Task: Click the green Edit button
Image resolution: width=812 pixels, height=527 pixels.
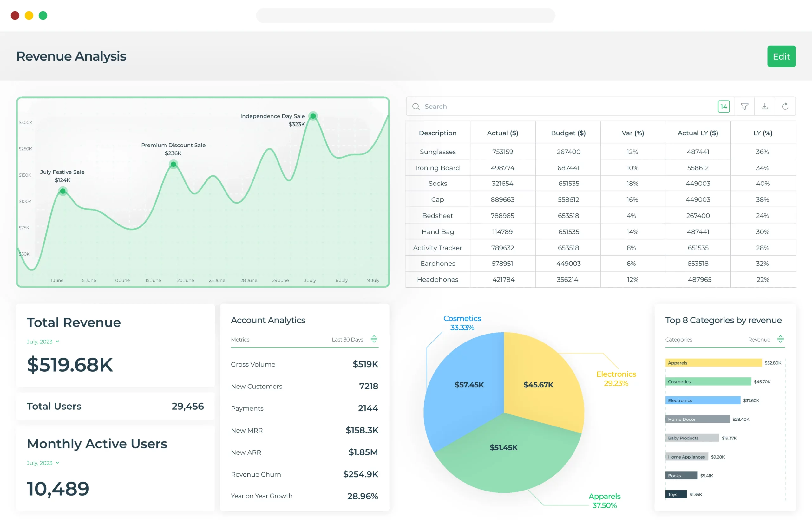Action: coord(781,56)
